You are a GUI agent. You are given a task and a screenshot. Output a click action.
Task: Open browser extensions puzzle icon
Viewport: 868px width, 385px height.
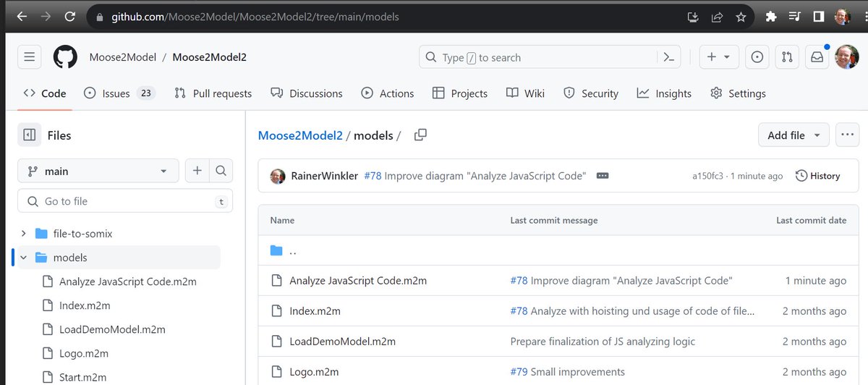[771, 17]
